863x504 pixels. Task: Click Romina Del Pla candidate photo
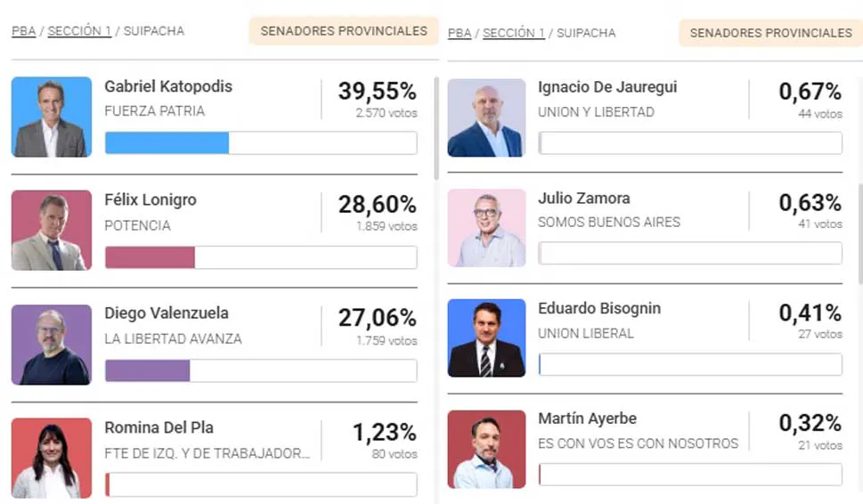[x=52, y=458]
